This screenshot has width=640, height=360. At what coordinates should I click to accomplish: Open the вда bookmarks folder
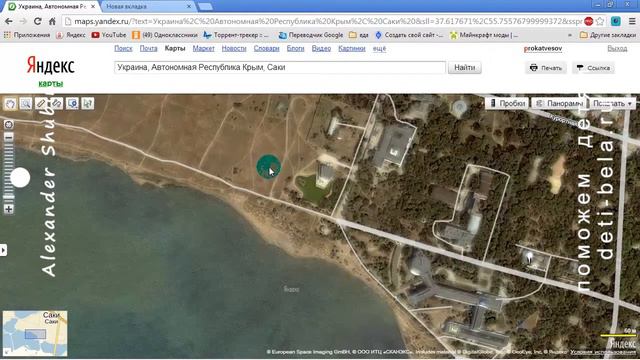[359, 35]
